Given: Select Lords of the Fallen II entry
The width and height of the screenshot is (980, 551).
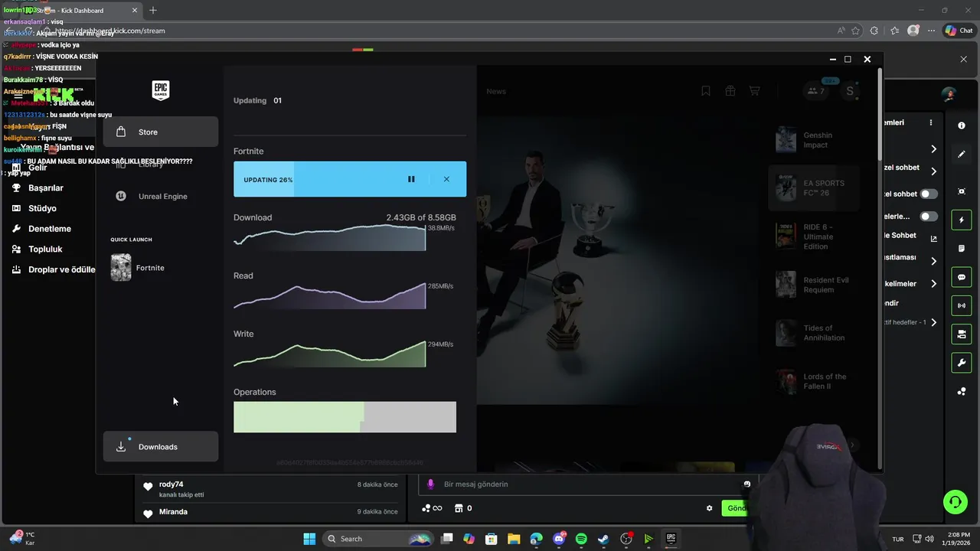Looking at the screenshot, I should tap(813, 381).
